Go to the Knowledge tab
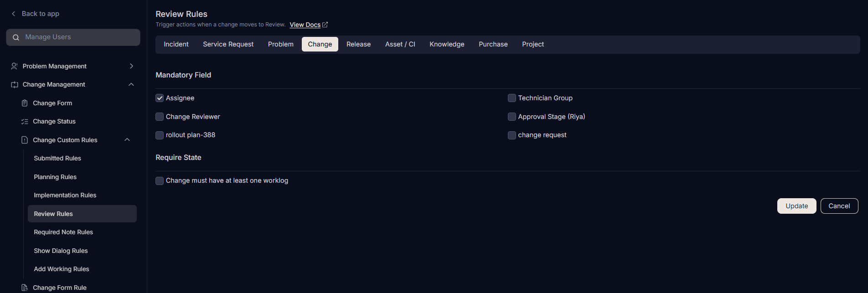The width and height of the screenshot is (868, 293). coord(447,44)
